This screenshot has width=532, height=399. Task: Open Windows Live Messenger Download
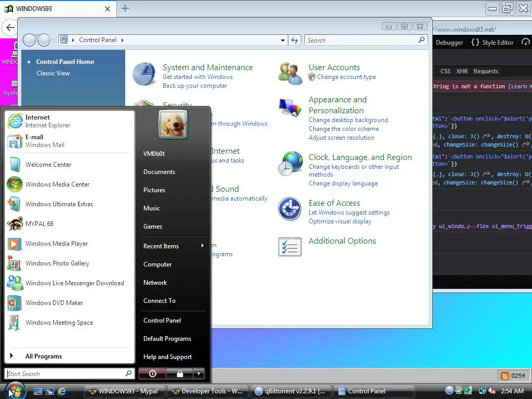(70, 283)
